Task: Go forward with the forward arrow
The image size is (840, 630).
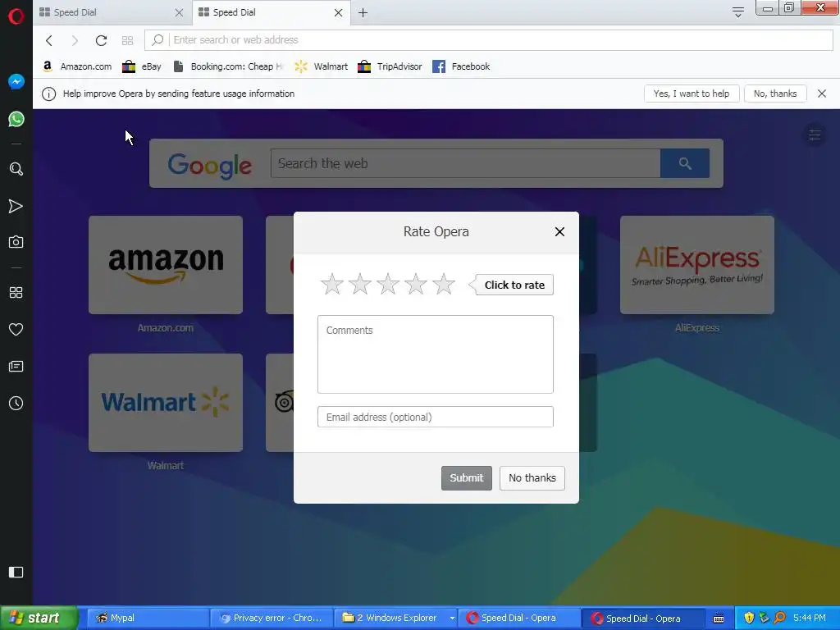Action: [75, 40]
